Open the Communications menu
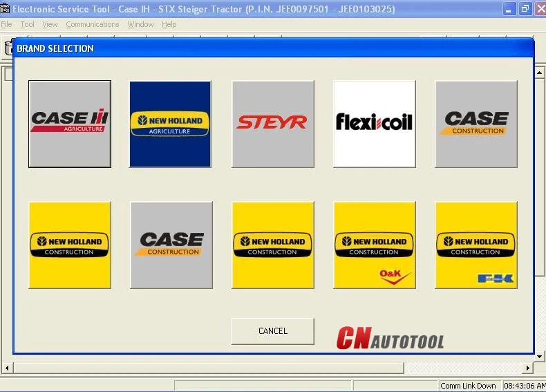This screenshot has height=392, width=546. pyautogui.click(x=93, y=24)
